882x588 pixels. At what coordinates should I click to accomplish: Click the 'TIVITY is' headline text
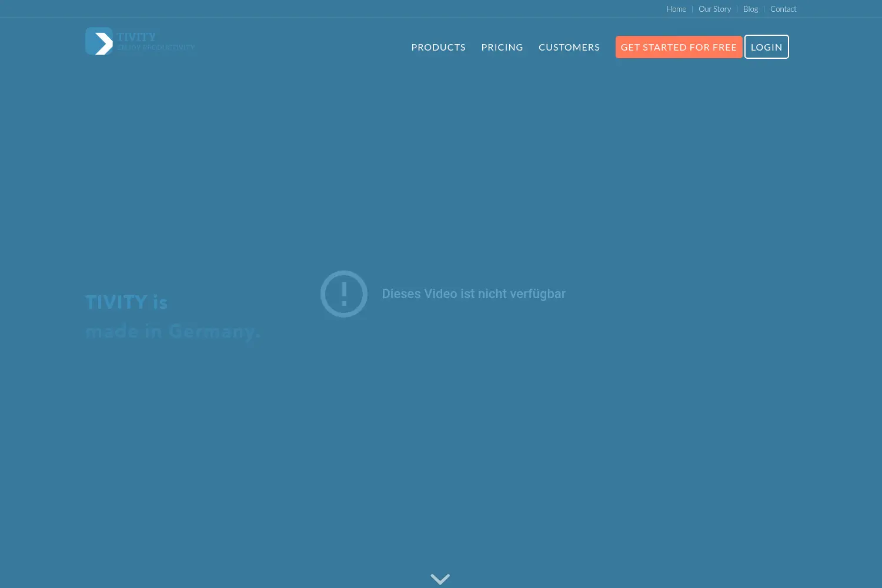click(126, 302)
